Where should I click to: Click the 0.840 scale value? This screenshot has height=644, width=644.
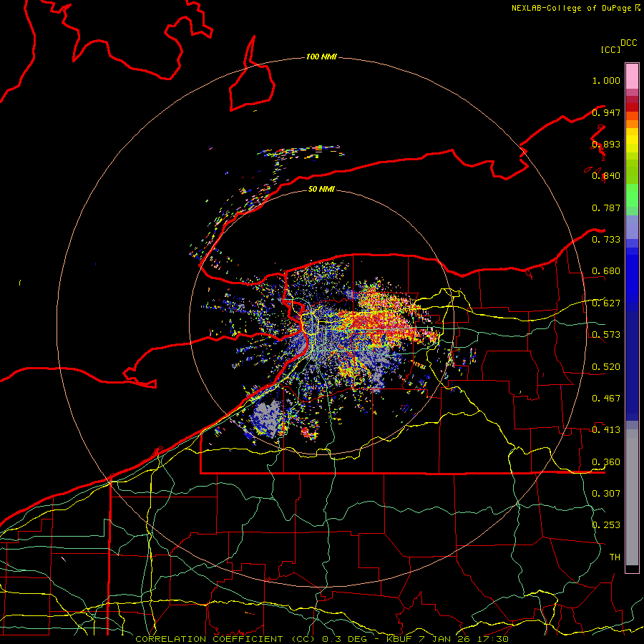pyautogui.click(x=606, y=176)
